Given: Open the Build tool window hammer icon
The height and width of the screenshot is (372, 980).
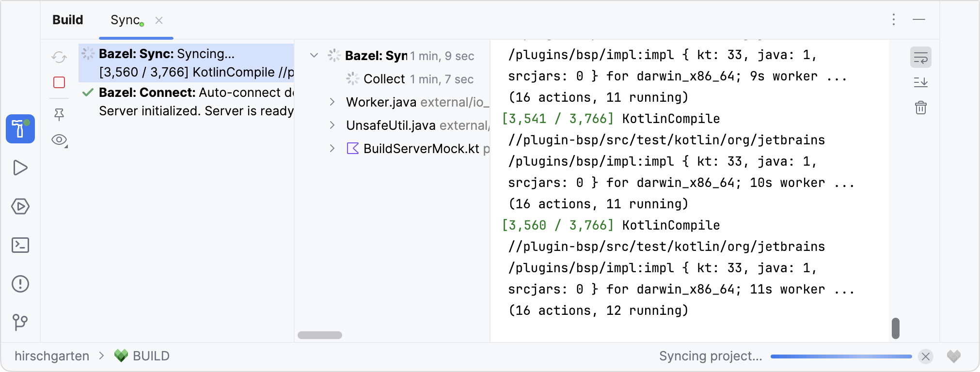Looking at the screenshot, I should point(20,129).
